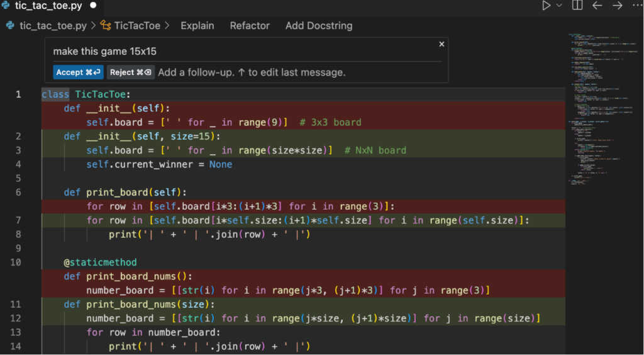
Task: Go to next change arrow
Action: (618, 6)
